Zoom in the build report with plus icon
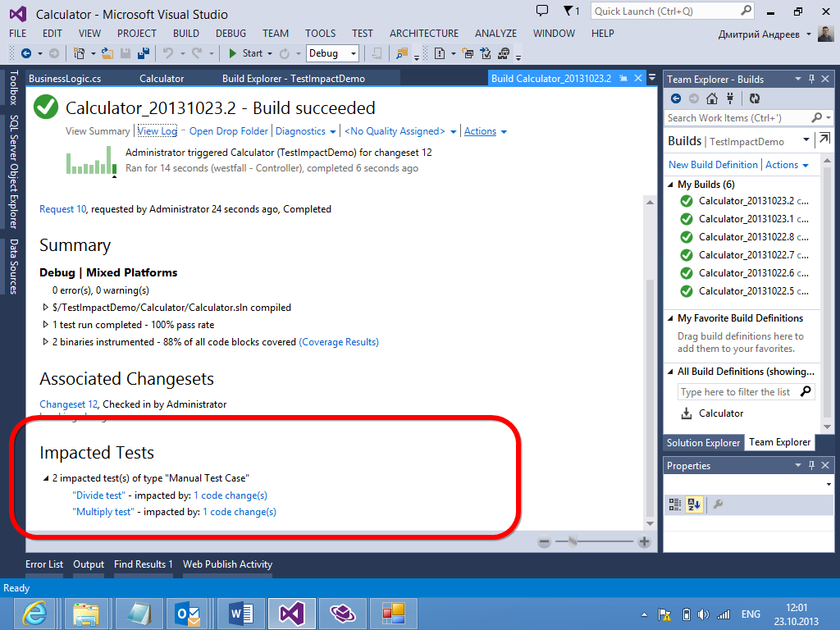Viewport: 840px width, 630px height. click(645, 542)
